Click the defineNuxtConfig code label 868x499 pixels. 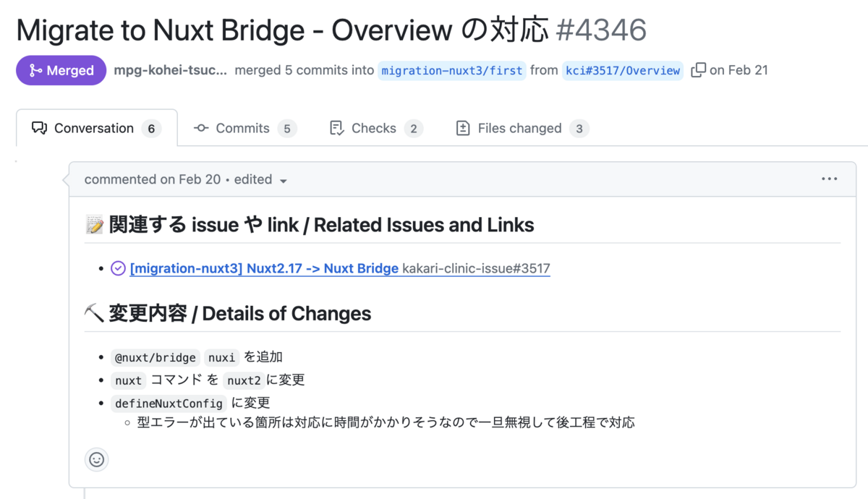[x=169, y=404]
